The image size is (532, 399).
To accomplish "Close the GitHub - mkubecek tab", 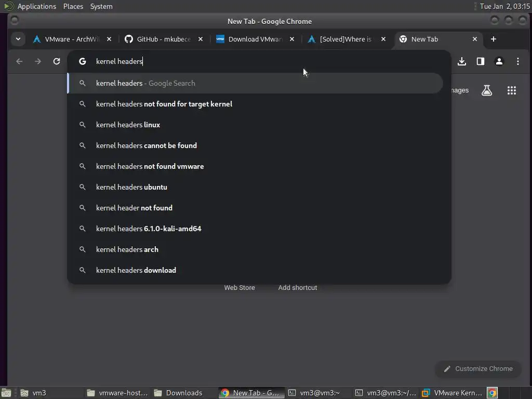I will (201, 39).
